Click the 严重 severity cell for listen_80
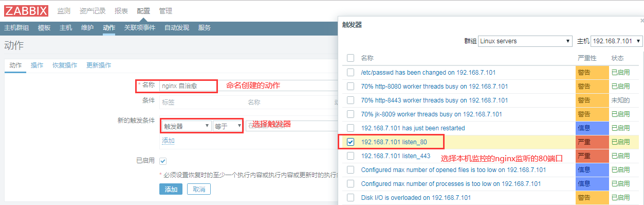 [x=592, y=142]
